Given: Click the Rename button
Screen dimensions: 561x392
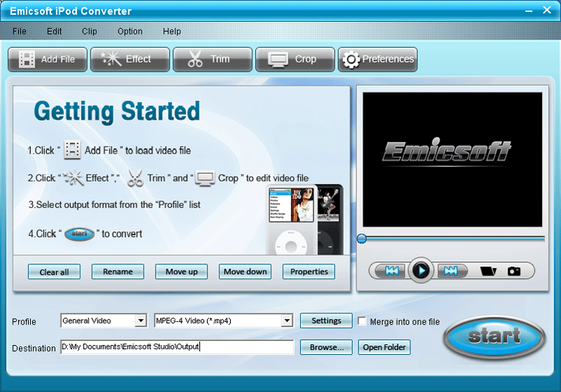Looking at the screenshot, I should pyautogui.click(x=118, y=271).
